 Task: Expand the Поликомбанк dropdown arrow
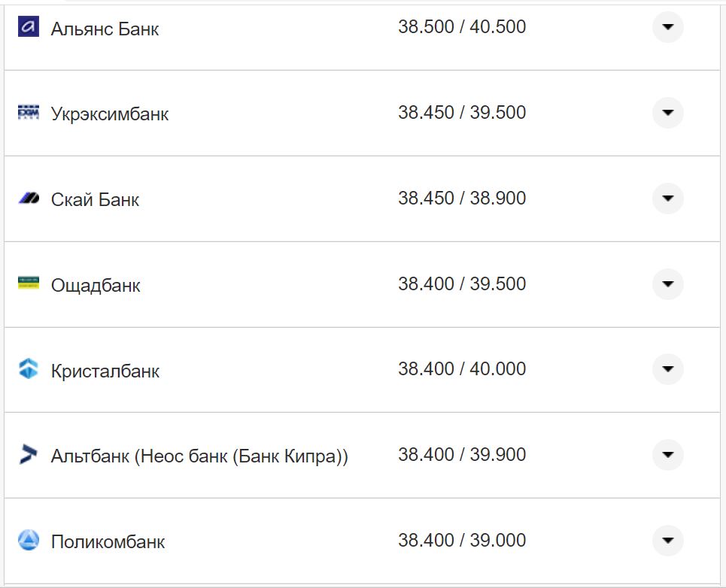pos(667,541)
